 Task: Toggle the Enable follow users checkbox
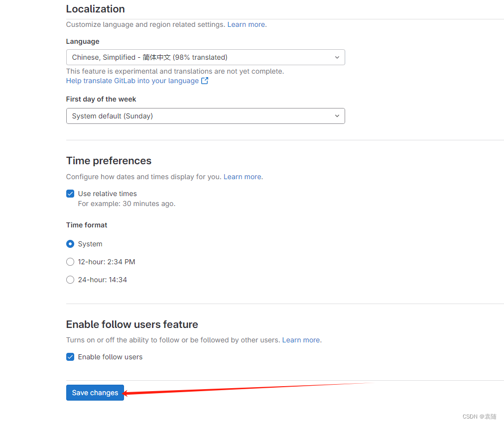[x=70, y=357]
